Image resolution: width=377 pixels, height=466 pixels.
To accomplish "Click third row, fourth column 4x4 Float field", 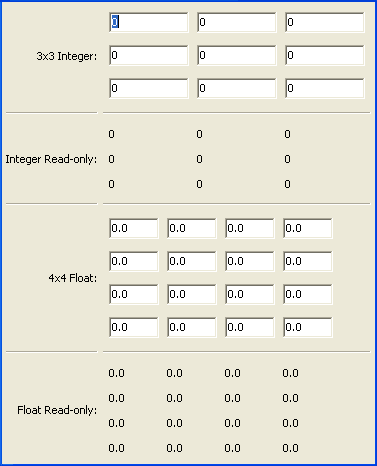I will (308, 294).
